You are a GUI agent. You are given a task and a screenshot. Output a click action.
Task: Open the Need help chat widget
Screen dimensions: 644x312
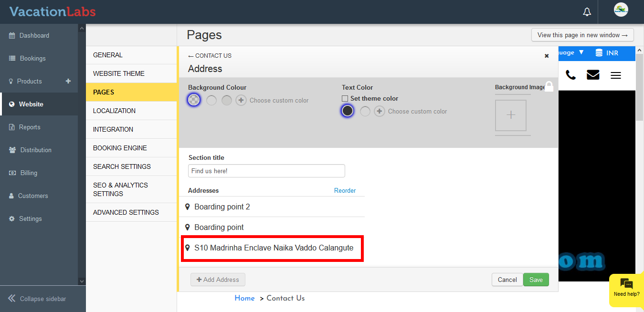click(626, 288)
